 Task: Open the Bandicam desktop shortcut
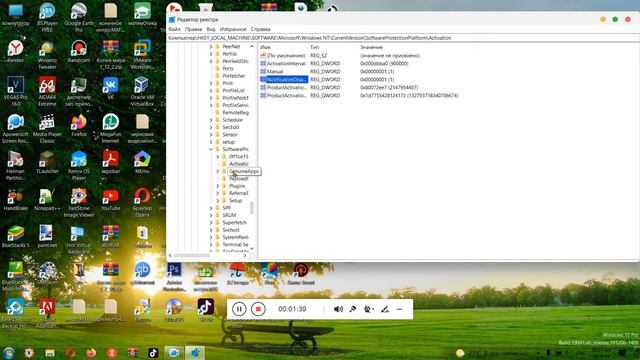(x=79, y=51)
